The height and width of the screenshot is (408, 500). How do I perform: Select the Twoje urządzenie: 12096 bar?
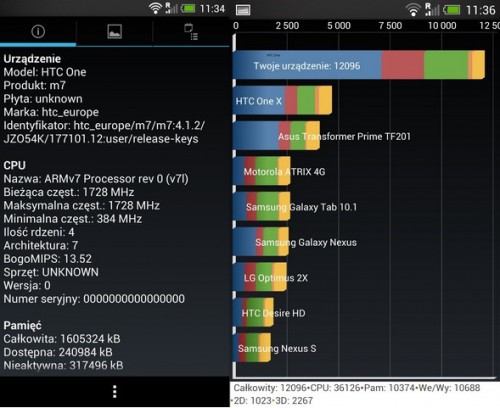tap(359, 65)
